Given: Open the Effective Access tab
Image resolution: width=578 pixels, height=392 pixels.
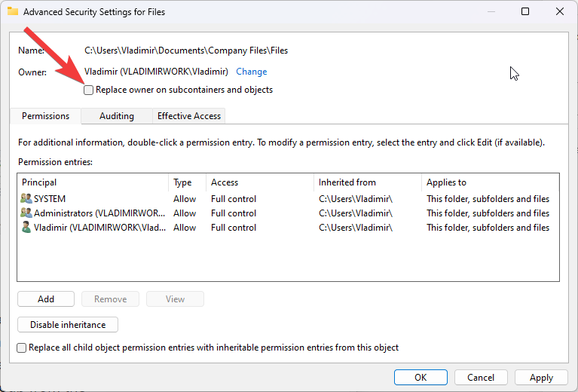Looking at the screenshot, I should pyautogui.click(x=188, y=116).
